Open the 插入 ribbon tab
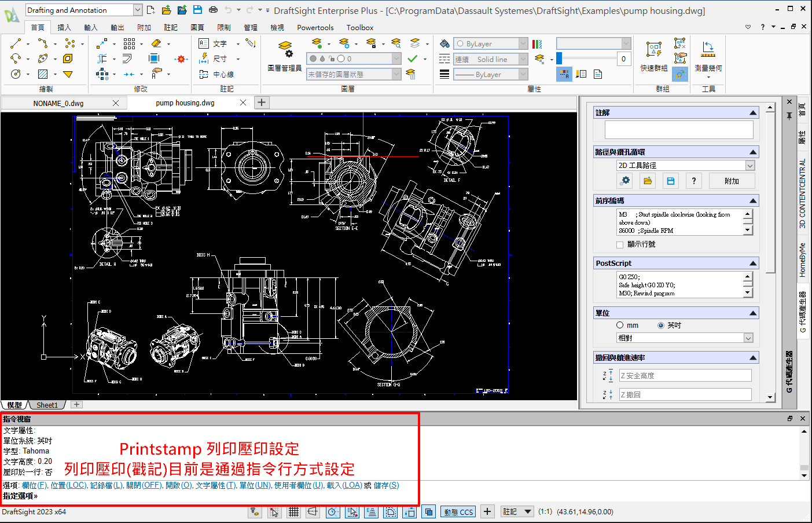 click(x=64, y=27)
